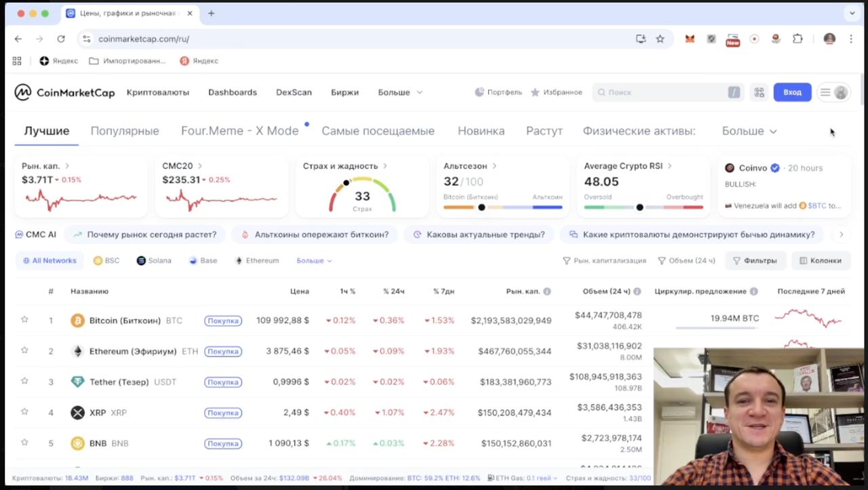Switch to the Популярные tab
The height and width of the screenshot is (490, 868).
125,131
